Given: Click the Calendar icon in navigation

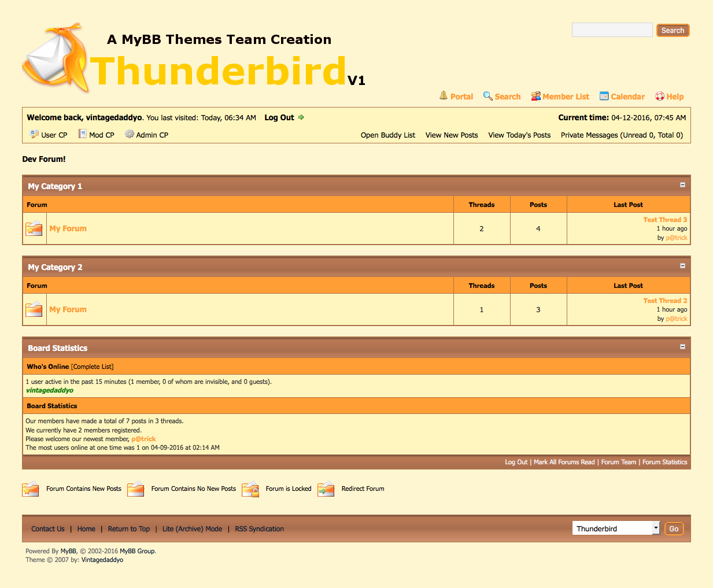Looking at the screenshot, I should coord(604,96).
